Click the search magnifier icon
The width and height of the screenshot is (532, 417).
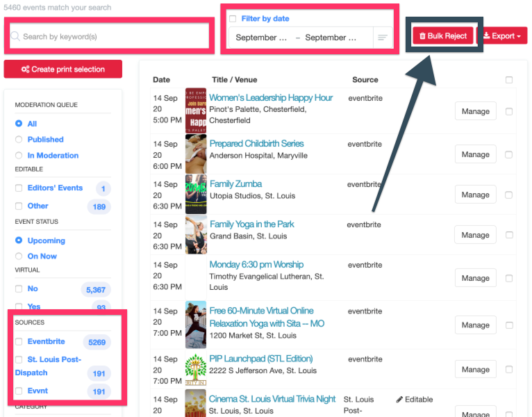pyautogui.click(x=15, y=36)
